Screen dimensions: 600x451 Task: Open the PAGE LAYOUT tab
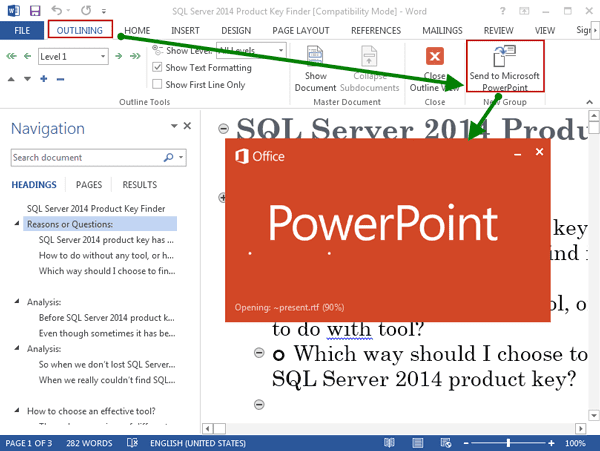[301, 31]
